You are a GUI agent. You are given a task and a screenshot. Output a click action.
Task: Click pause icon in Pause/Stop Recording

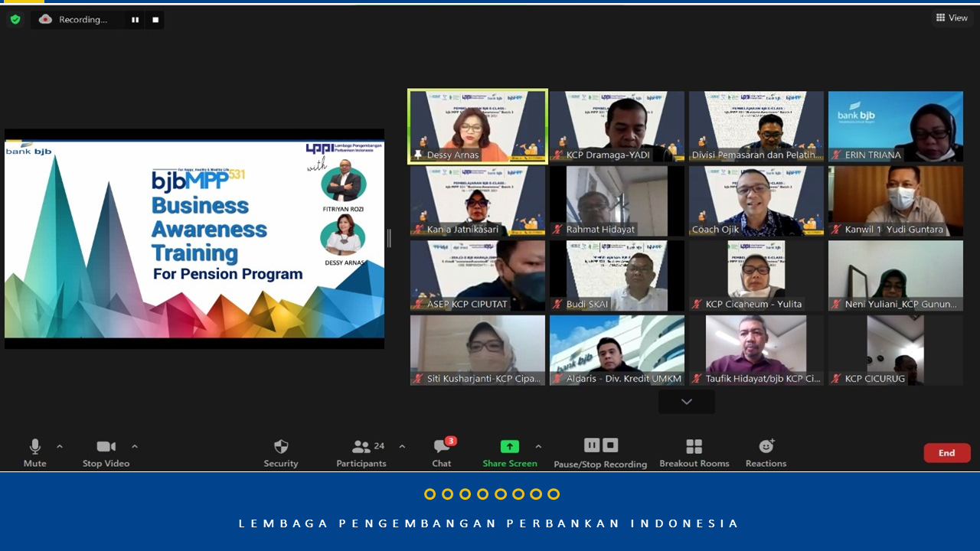pos(592,445)
